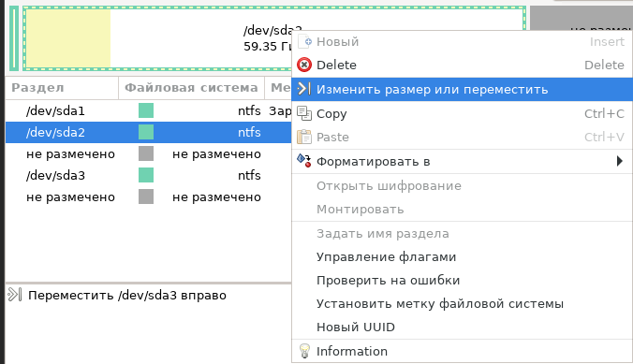The image size is (633, 364).
Task: Click the disabled Paste menu entry
Action: point(462,138)
